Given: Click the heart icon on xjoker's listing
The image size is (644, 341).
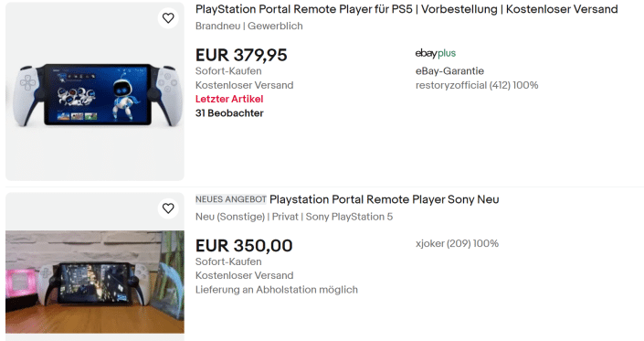Looking at the screenshot, I should (x=168, y=208).
